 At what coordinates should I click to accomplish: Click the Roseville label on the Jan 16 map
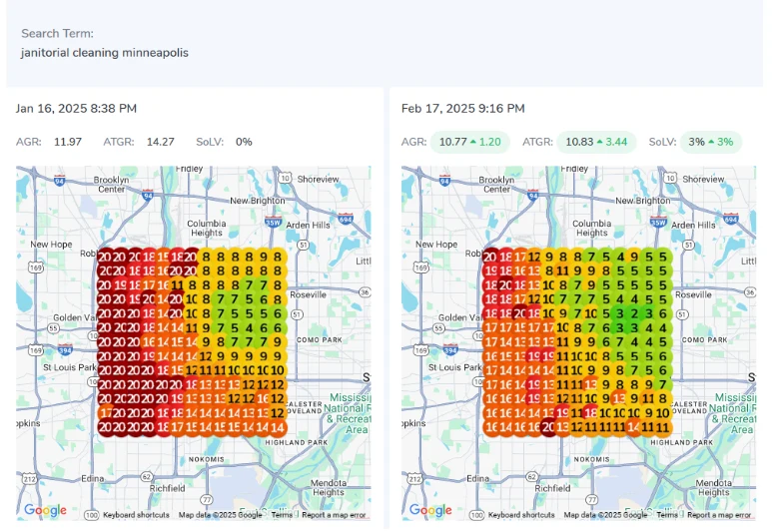point(308,294)
